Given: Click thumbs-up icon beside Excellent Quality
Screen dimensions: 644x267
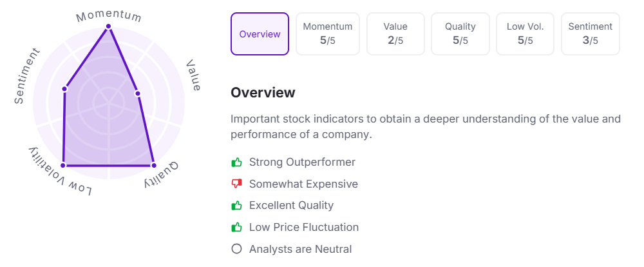Looking at the screenshot, I should click(x=236, y=205).
